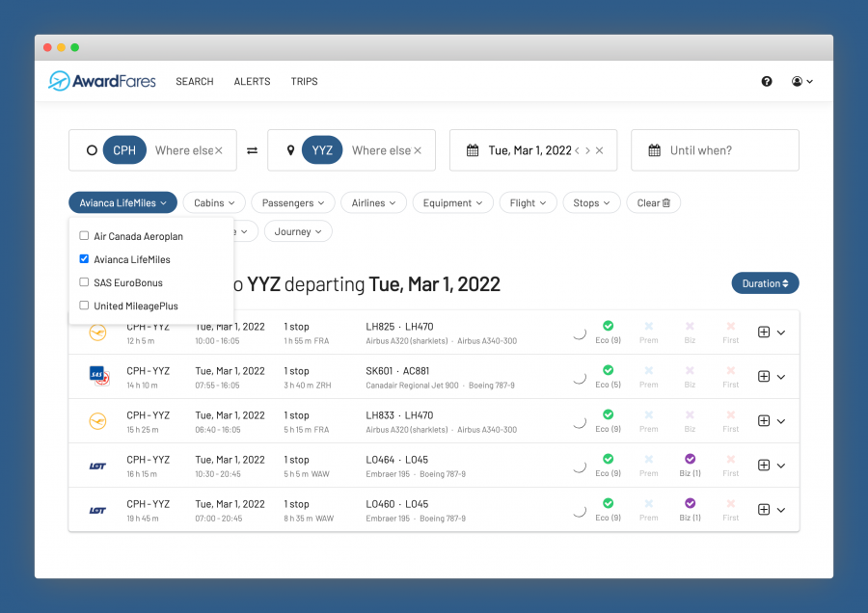Open the ALERTS menu item
The width and height of the screenshot is (868, 613).
(x=252, y=82)
